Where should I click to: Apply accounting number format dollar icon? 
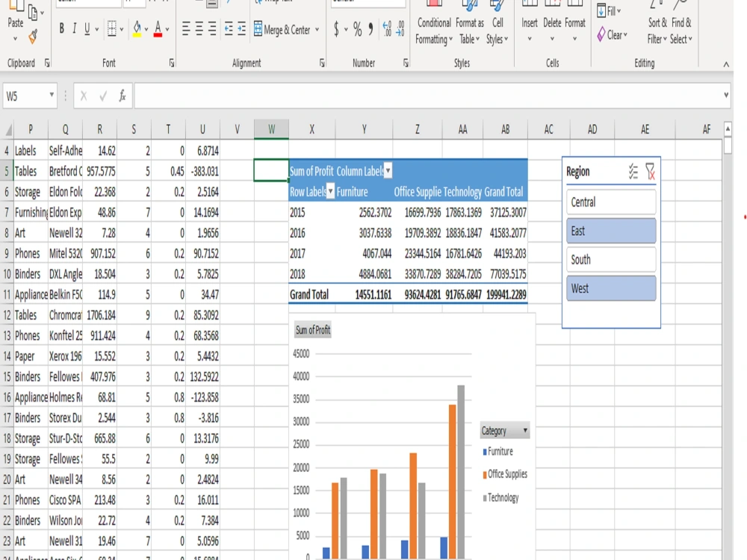pos(336,29)
